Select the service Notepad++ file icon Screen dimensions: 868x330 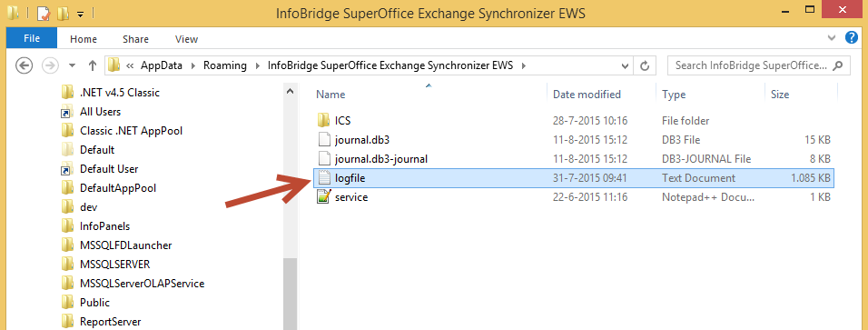(324, 197)
